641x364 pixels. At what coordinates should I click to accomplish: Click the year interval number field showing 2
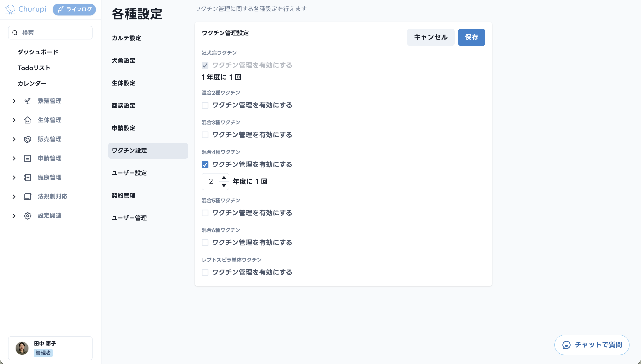(211, 182)
